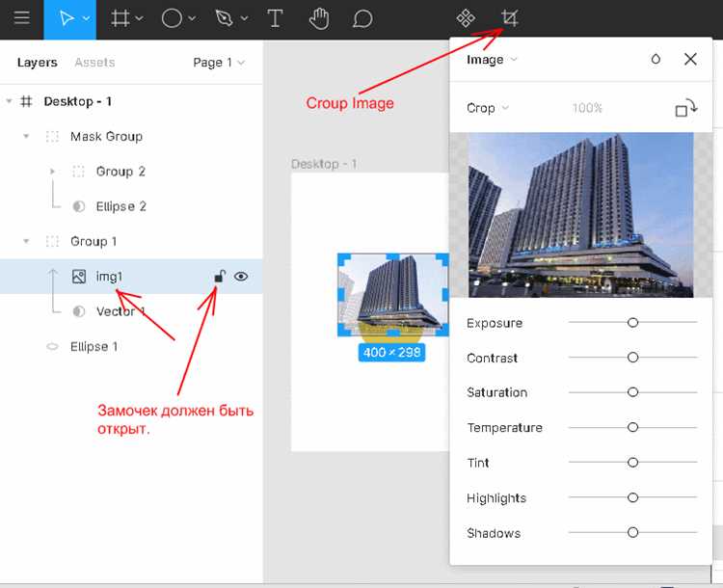The width and height of the screenshot is (723, 588).
Task: Open blend mode drop icon in Image panel
Action: point(656,59)
